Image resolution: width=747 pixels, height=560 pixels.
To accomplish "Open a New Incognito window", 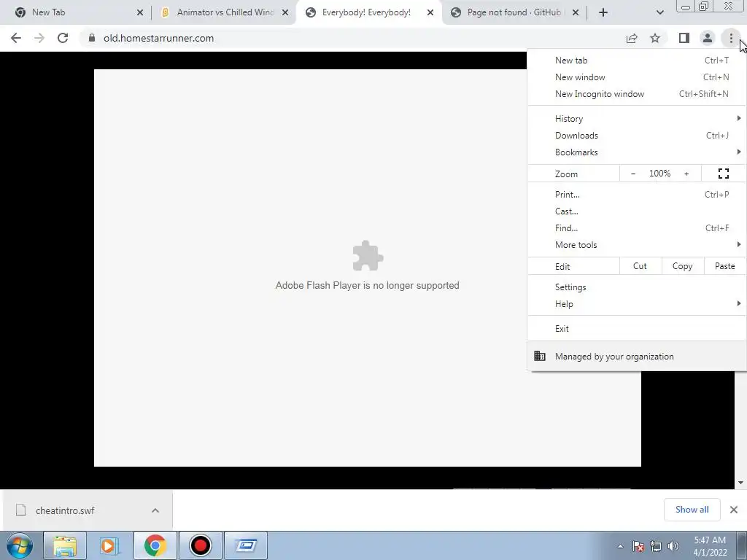I will [x=636, y=94].
